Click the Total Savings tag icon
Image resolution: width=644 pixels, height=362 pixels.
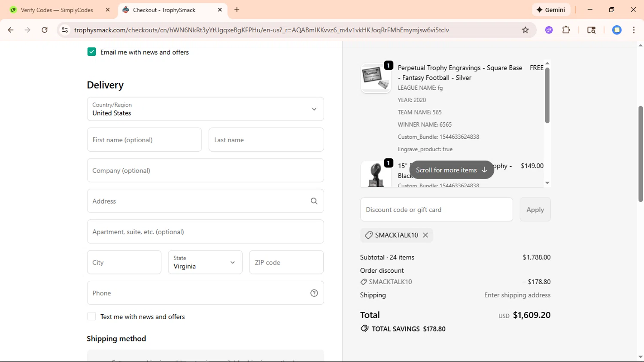click(365, 329)
